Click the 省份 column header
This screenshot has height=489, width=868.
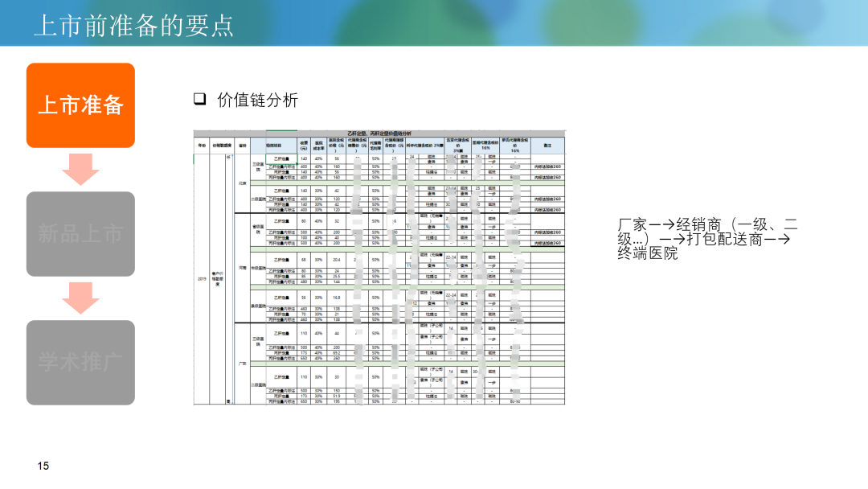coord(242,146)
